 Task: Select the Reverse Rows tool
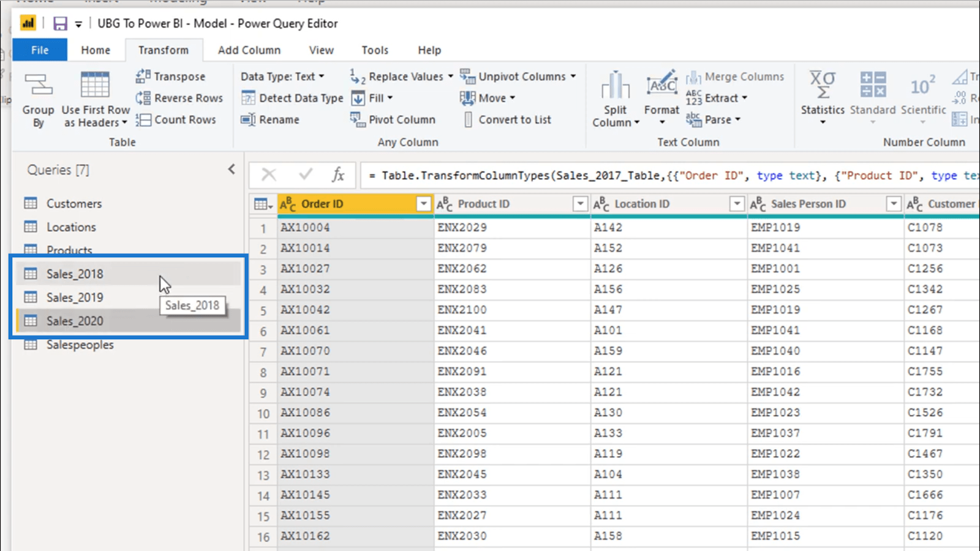pos(179,98)
